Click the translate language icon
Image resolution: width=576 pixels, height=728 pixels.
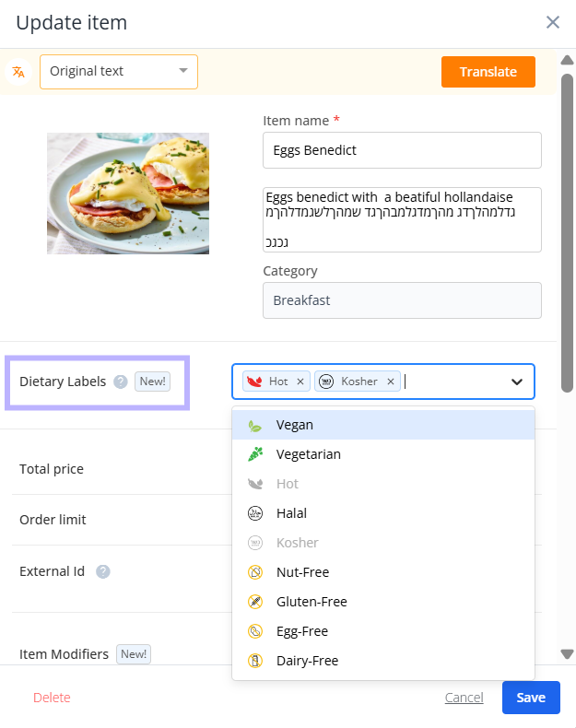(18, 72)
